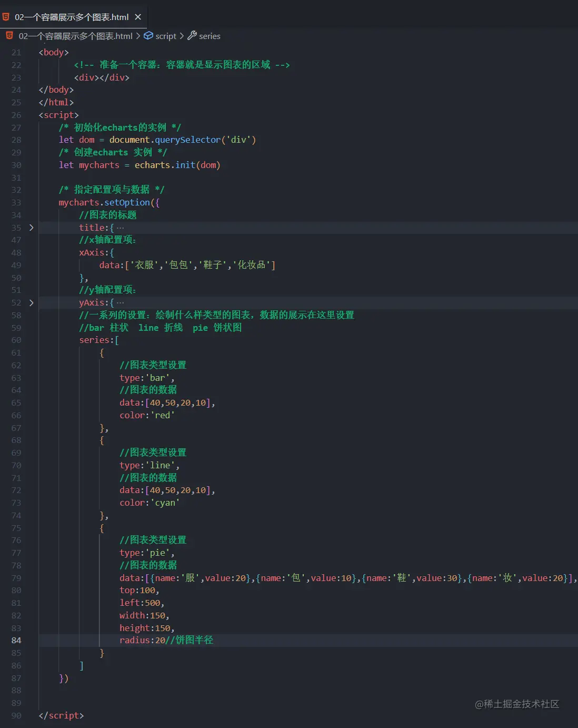Click the HTML5 file icon in tab
The width and height of the screenshot is (578, 728).
tap(6, 17)
